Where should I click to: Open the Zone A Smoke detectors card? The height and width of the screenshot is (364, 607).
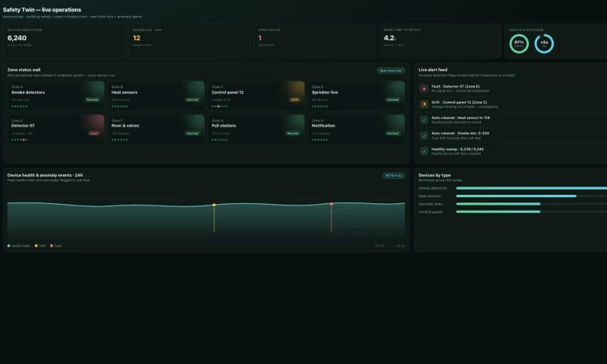click(x=56, y=96)
